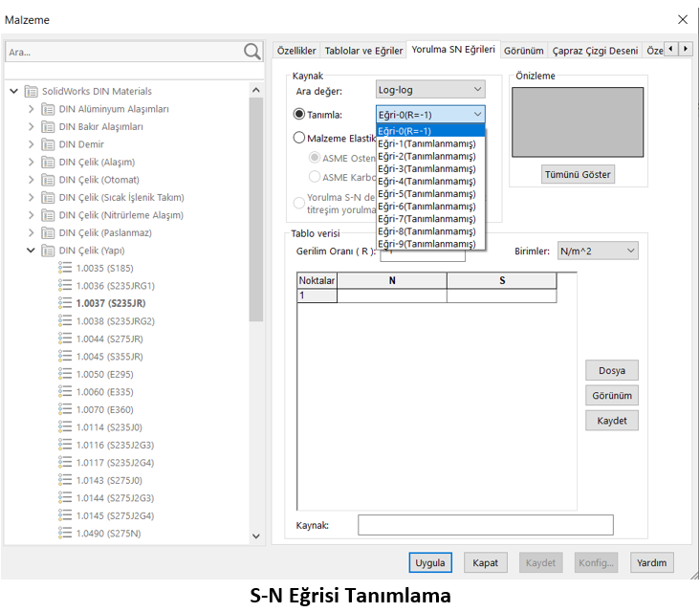Click the DIN Demir folder icon
This screenshot has width=700, height=612.
(x=49, y=144)
